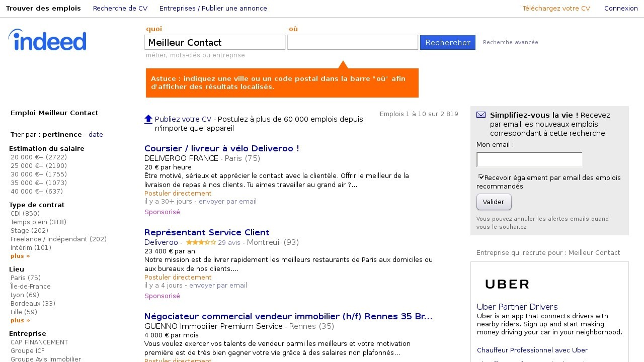Viewport: 644px width, 362px height.
Task: Open Coursier / livreur à vélo Deliveroo job
Action: (x=222, y=148)
